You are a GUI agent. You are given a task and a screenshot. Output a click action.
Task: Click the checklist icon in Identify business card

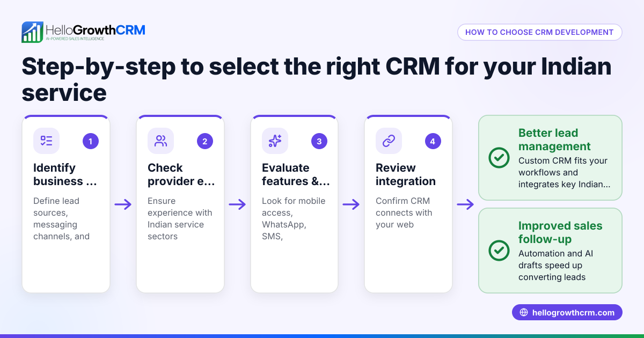[47, 141]
